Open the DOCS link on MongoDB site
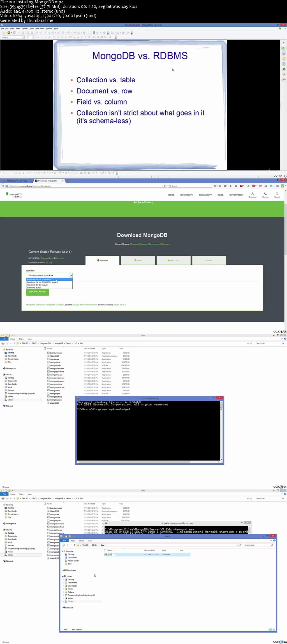This screenshot has height=644, width=287. pyautogui.click(x=171, y=195)
